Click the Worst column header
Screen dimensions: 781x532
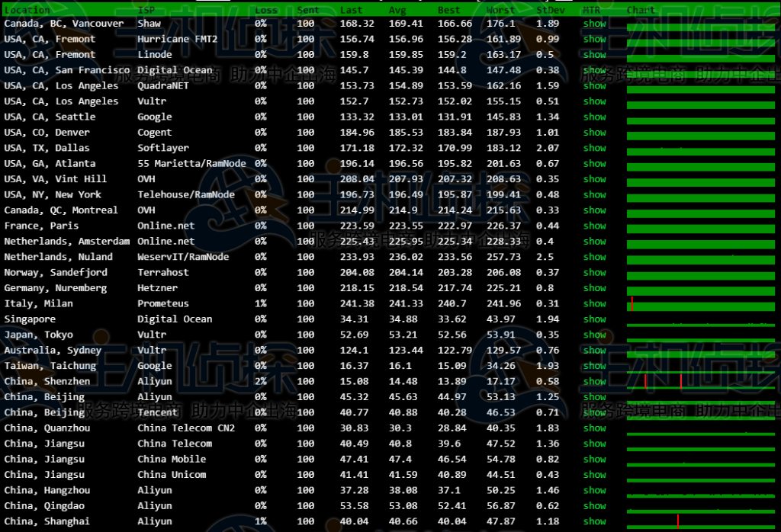pos(500,10)
